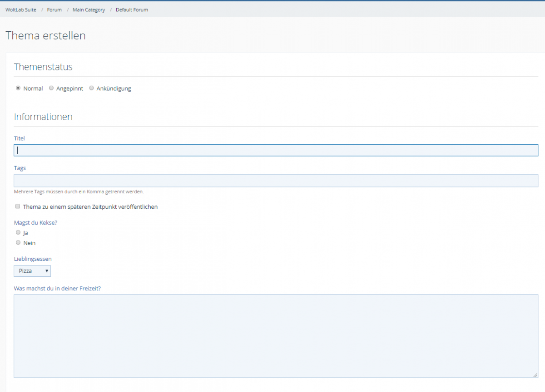Pick Nein for the cookies question
The height and width of the screenshot is (392, 545).
[18, 243]
